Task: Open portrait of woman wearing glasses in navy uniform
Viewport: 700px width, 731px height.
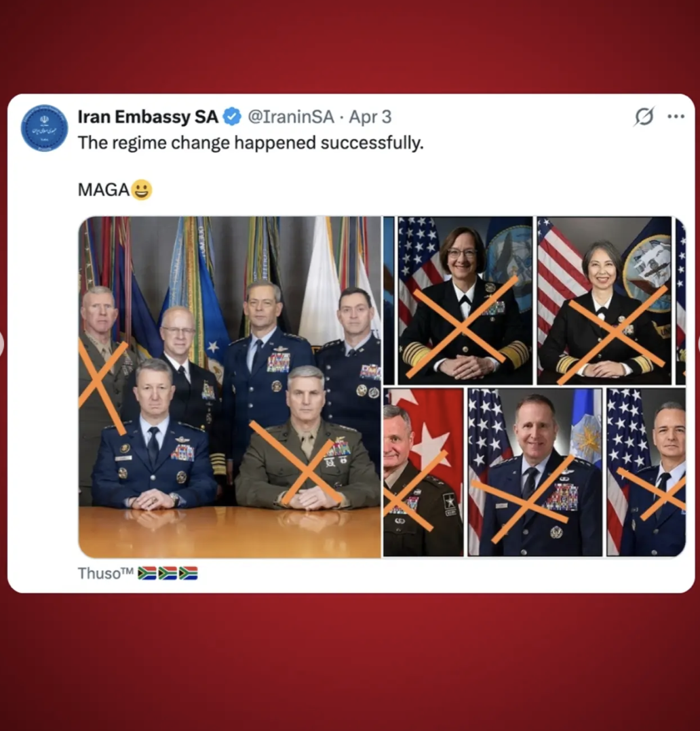Action: click(x=465, y=300)
